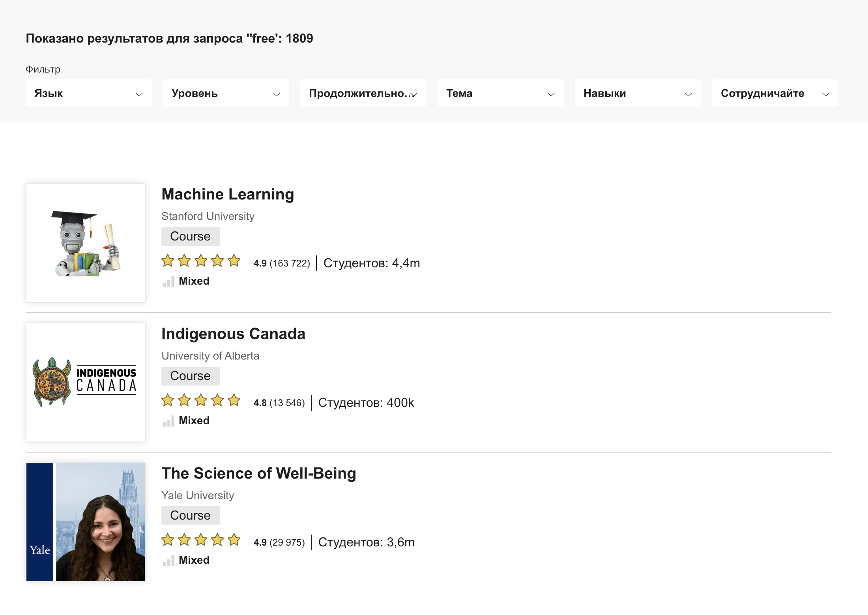Click the level bars icon for Machine Learning
Screen dimensions: 868x615
click(168, 282)
